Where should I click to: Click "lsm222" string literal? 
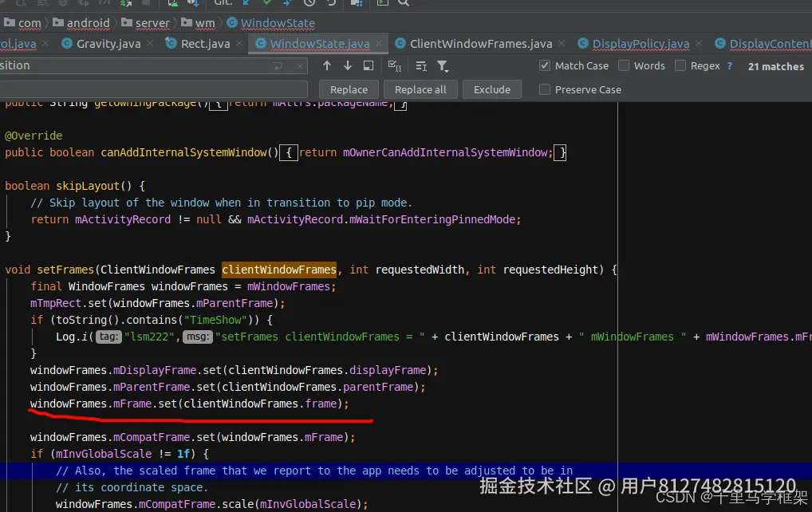point(149,337)
